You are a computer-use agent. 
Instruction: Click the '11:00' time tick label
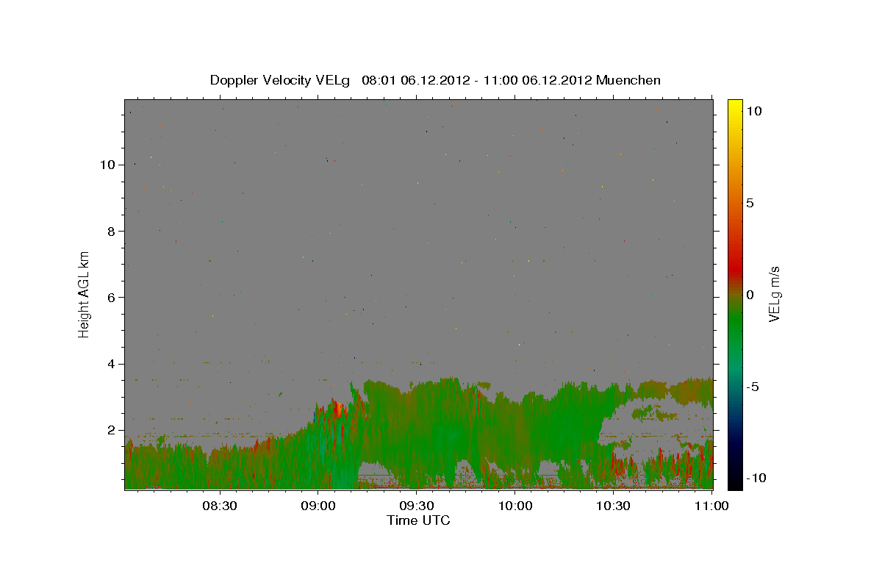coord(711,506)
